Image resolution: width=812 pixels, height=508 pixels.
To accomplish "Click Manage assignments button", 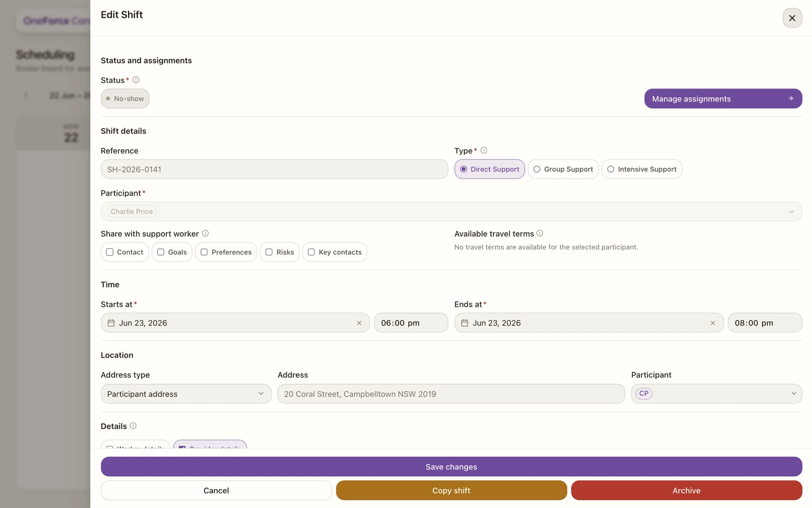I will coord(723,99).
